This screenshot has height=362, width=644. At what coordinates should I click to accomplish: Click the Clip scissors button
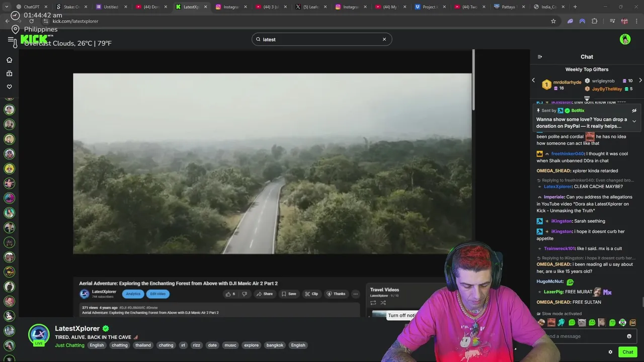point(311,294)
